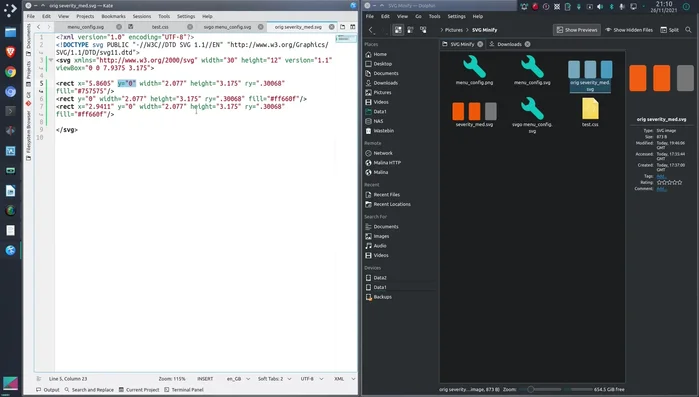Open Kate Projects menu
The image size is (699, 397).
point(85,16)
